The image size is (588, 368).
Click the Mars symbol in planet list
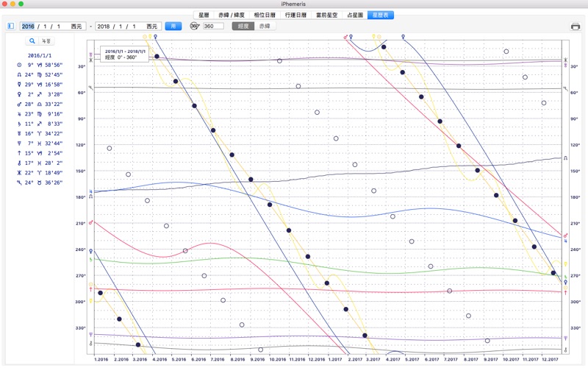coord(19,104)
